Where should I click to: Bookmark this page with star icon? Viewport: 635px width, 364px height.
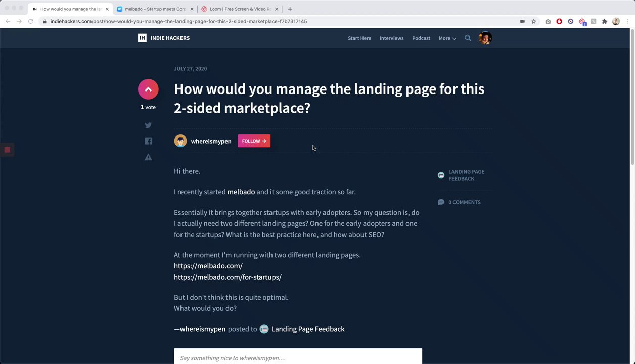533,21
